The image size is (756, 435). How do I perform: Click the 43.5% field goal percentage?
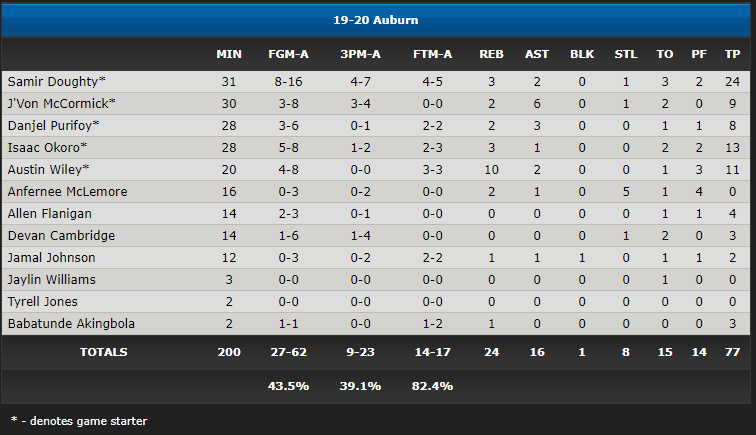pyautogui.click(x=288, y=386)
